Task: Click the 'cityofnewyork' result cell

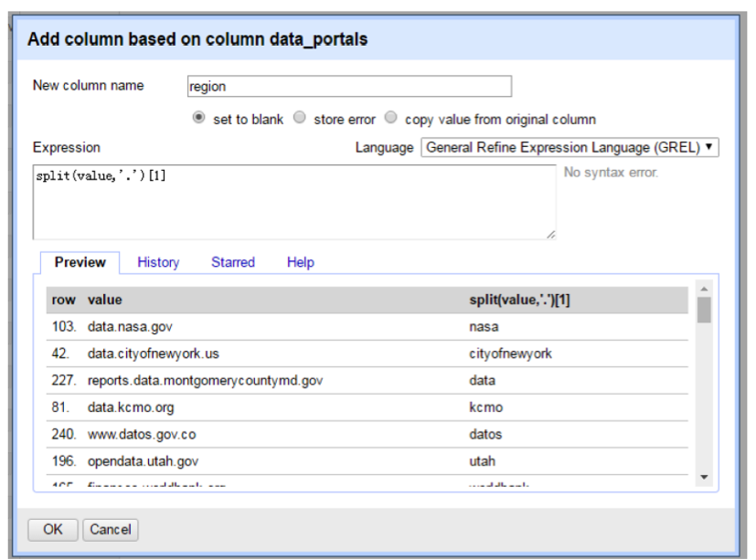Action: pyautogui.click(x=511, y=354)
